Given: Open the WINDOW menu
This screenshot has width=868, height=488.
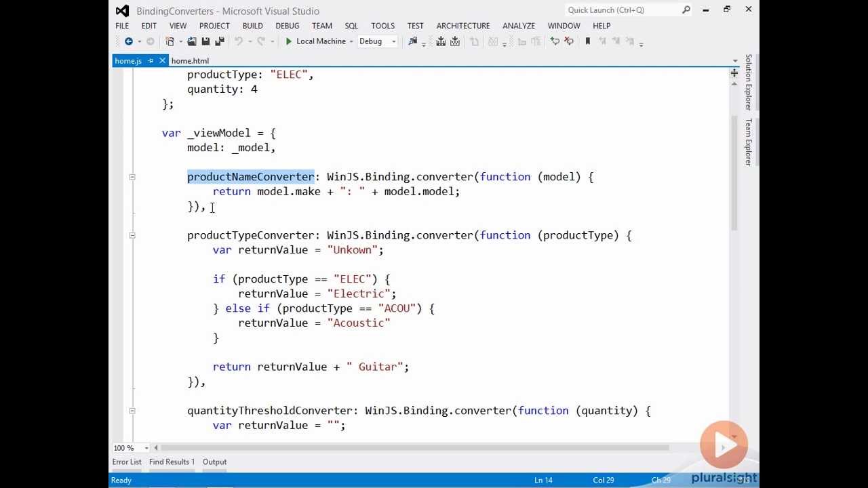Looking at the screenshot, I should [x=564, y=26].
